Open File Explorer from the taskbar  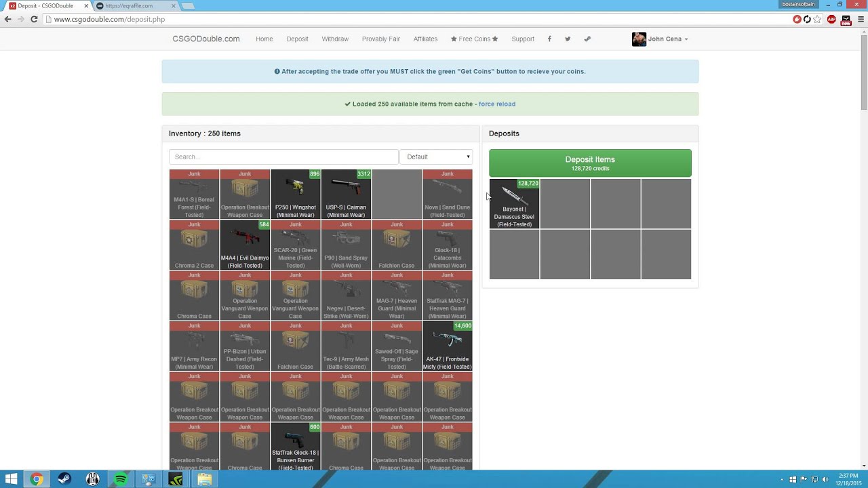click(x=204, y=479)
